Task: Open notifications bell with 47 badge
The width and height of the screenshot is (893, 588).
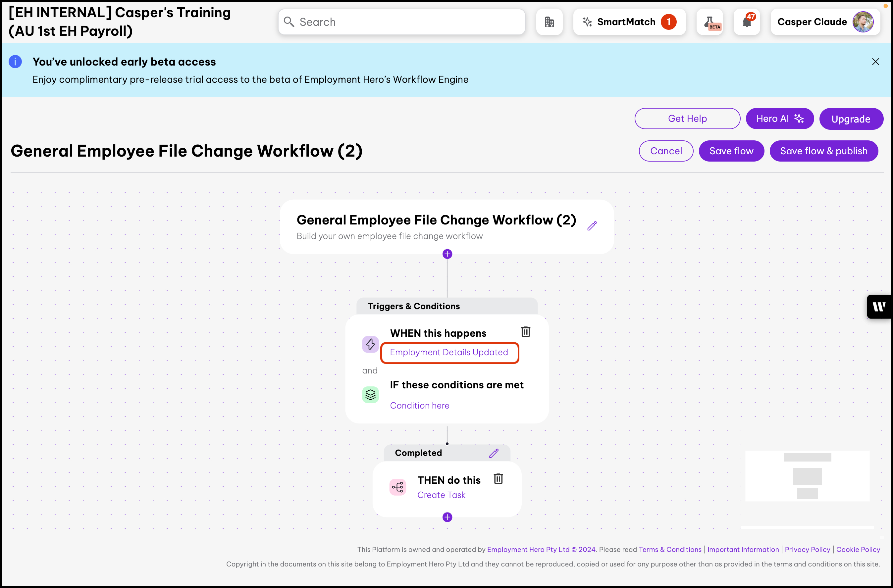Action: [747, 22]
